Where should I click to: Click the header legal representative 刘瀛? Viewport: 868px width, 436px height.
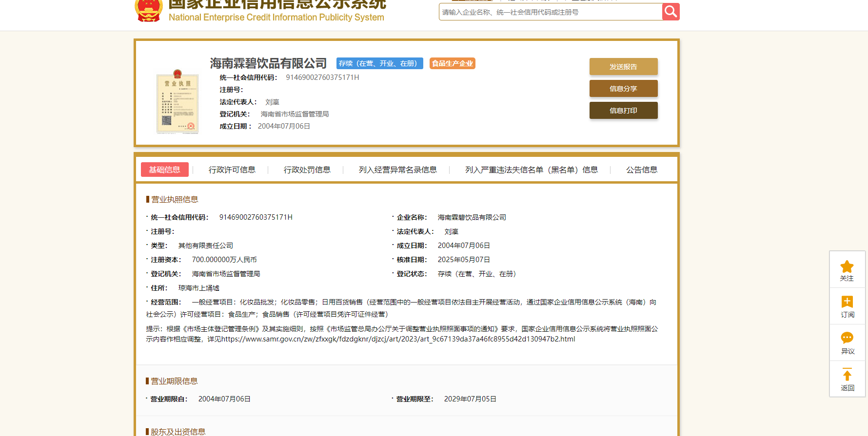[272, 102]
